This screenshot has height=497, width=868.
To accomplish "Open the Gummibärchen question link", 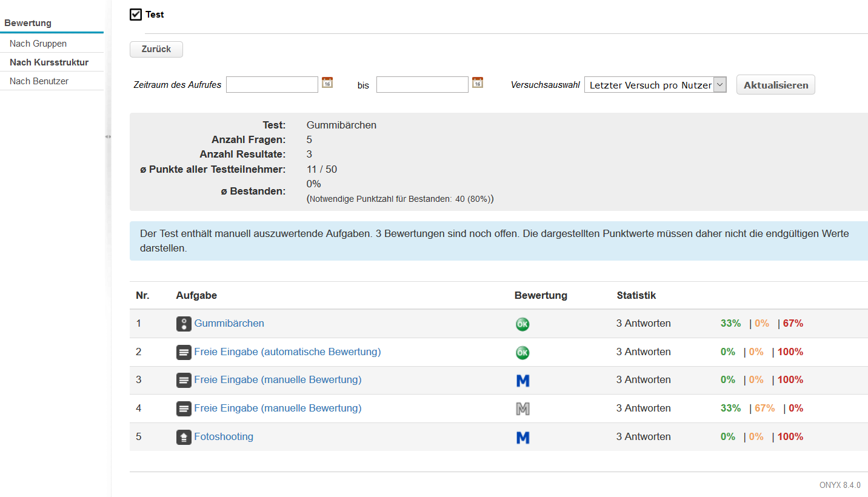I will click(229, 324).
